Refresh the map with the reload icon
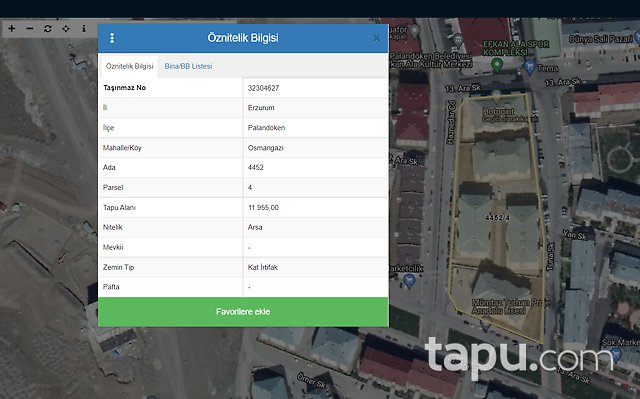640x399 pixels. click(48, 29)
